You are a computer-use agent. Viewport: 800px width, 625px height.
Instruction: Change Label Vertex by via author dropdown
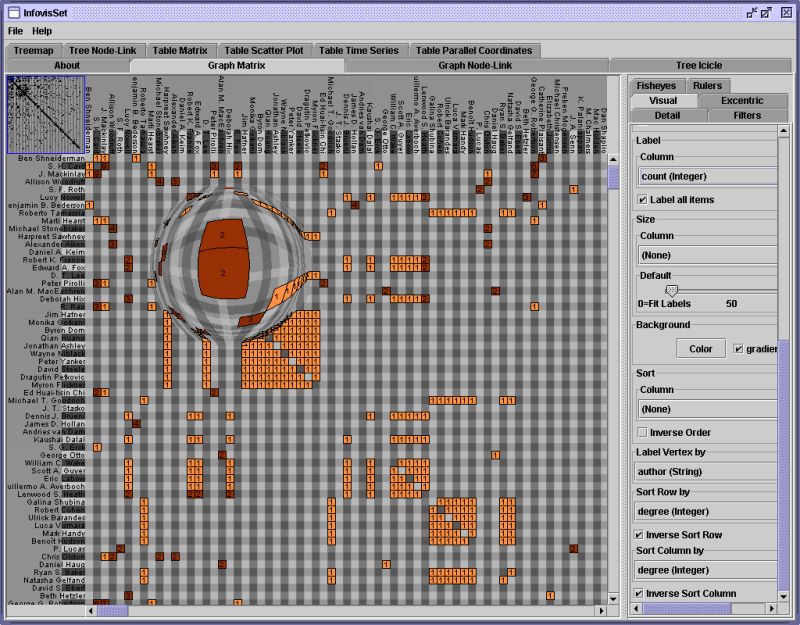pos(706,472)
